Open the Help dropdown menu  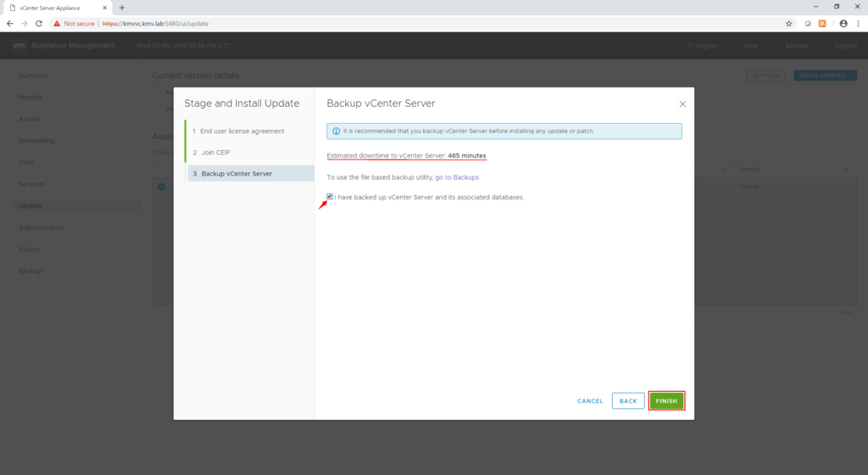753,46
